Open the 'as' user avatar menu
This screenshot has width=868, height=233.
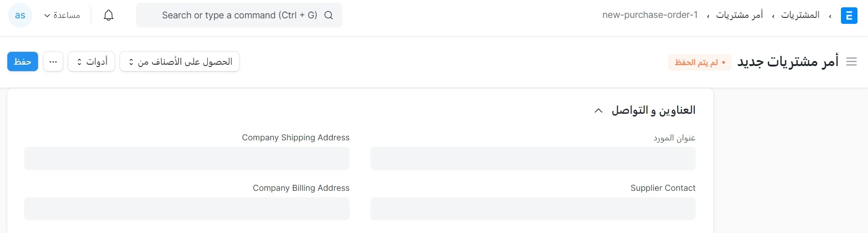pyautogui.click(x=20, y=15)
